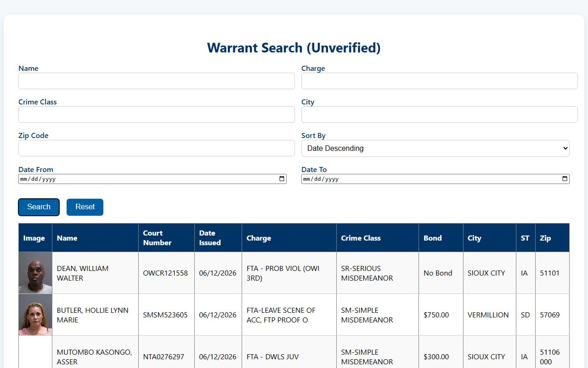Click the ST column header

(x=526, y=238)
